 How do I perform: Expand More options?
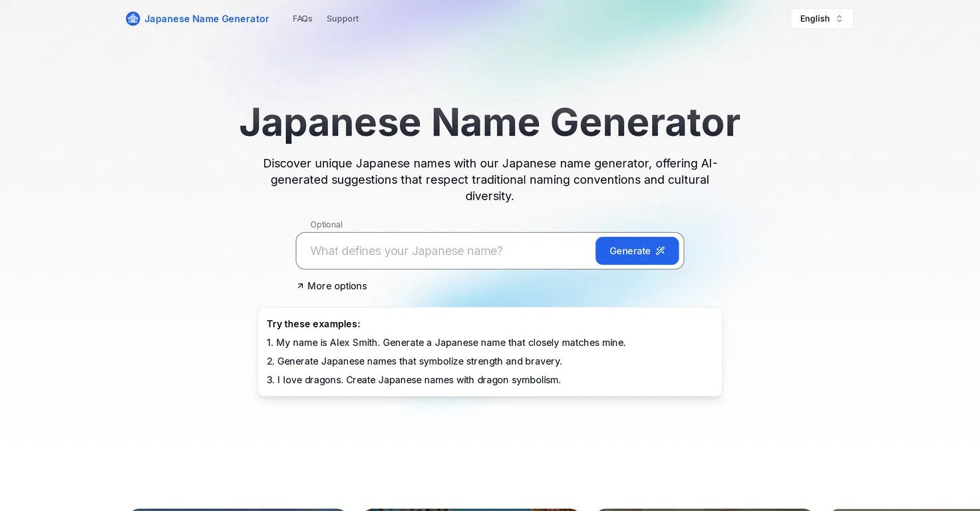click(332, 286)
